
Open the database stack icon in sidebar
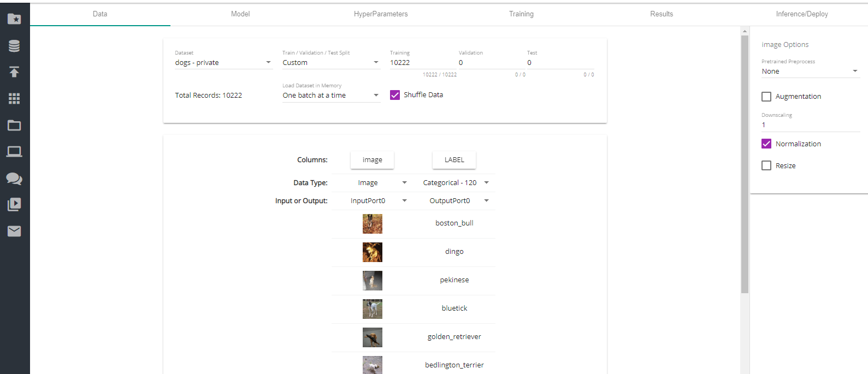[14, 46]
